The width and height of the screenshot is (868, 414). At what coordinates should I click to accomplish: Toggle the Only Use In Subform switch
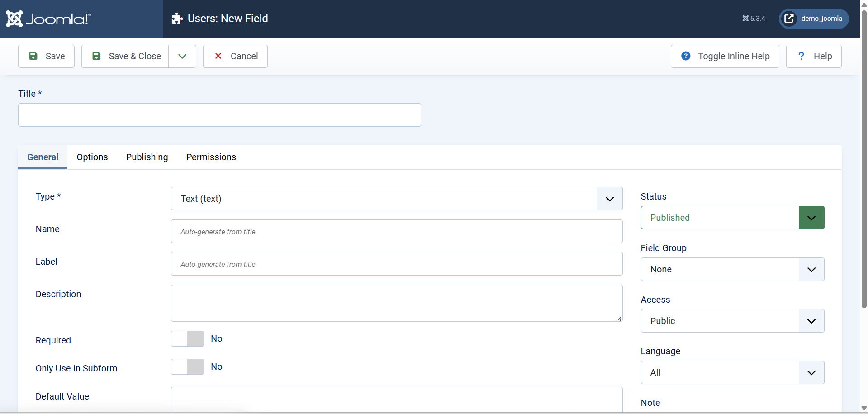coord(187,367)
